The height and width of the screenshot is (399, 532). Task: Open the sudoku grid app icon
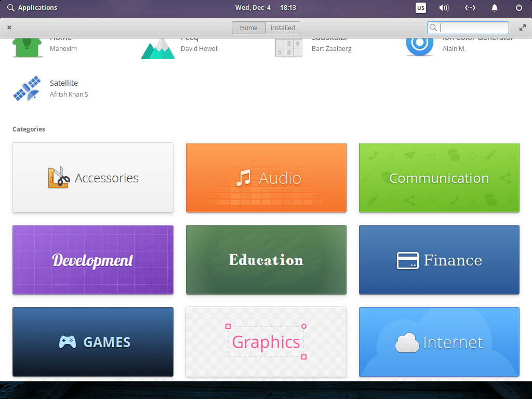coord(289,48)
